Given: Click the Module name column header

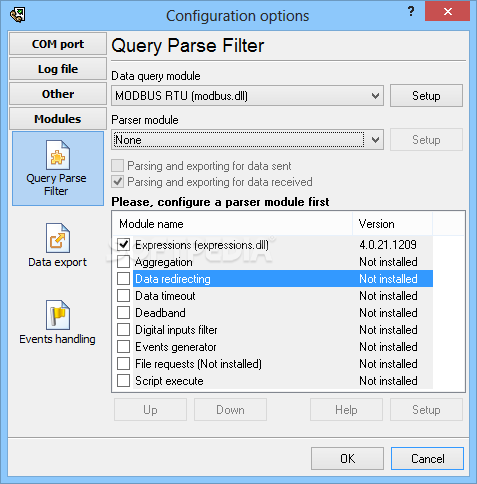Looking at the screenshot, I should (x=232, y=224).
